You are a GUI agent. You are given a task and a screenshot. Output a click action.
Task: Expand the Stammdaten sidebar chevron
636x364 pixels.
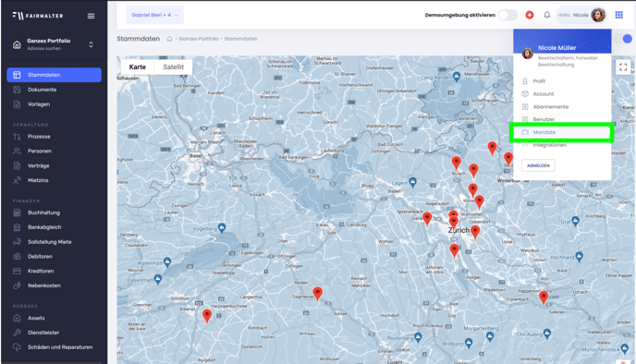92,75
